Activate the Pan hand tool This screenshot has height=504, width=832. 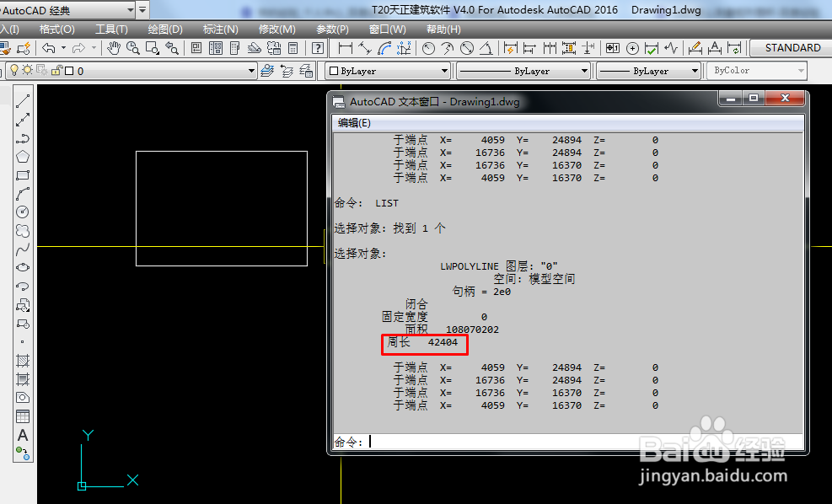pos(114,48)
